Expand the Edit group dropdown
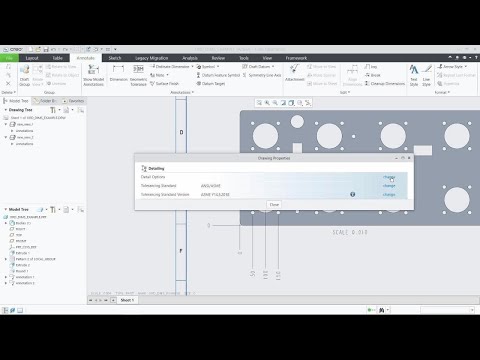This screenshot has width=480, height=360. [x=345, y=92]
